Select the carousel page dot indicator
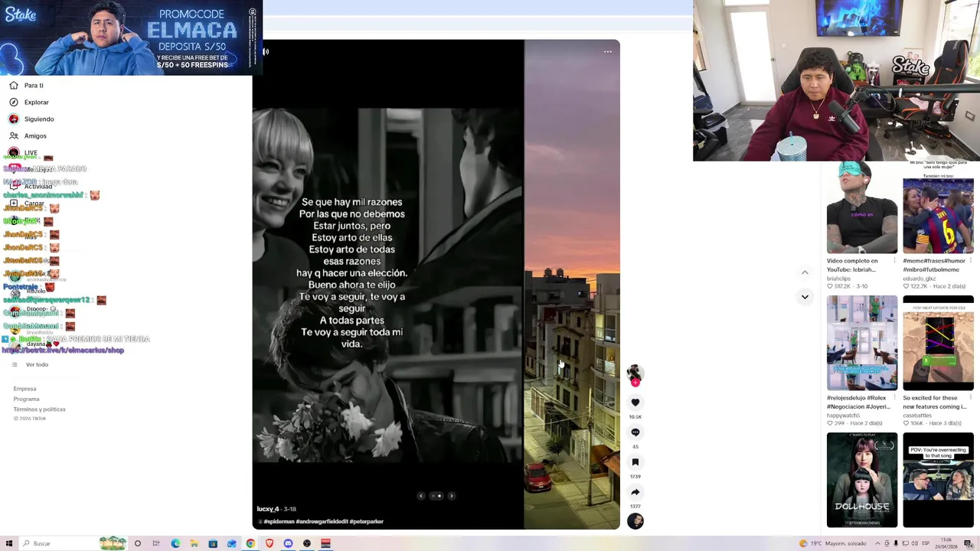980x551 pixels. click(x=436, y=496)
